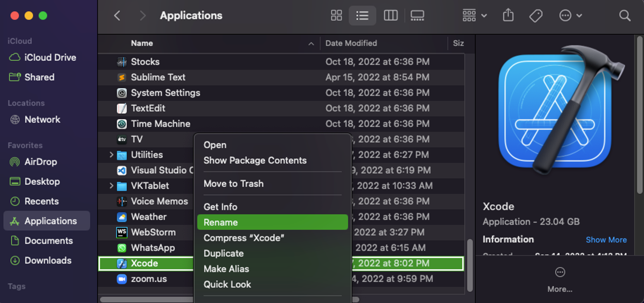Open AirDrop in the sidebar
The image size is (644, 303).
pyautogui.click(x=46, y=162)
